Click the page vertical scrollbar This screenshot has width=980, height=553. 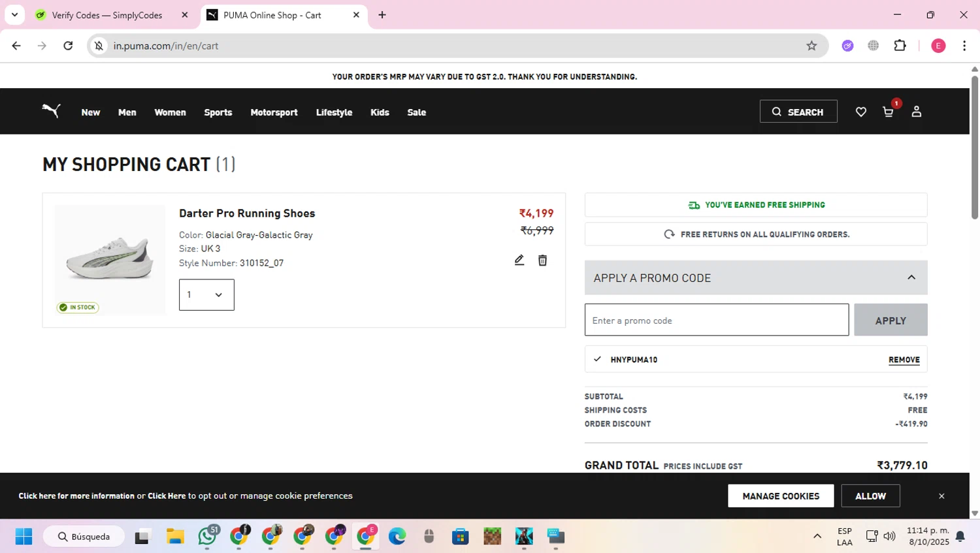point(975,147)
